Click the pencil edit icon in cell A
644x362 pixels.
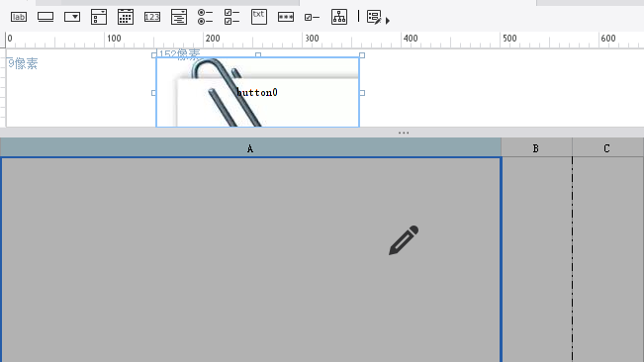pos(404,240)
